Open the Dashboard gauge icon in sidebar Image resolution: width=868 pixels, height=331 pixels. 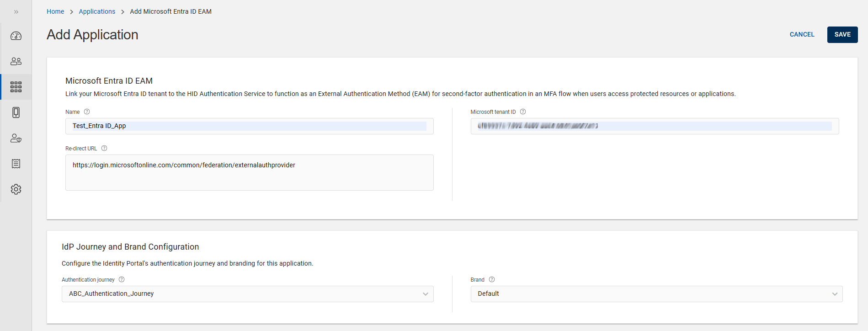pos(16,36)
